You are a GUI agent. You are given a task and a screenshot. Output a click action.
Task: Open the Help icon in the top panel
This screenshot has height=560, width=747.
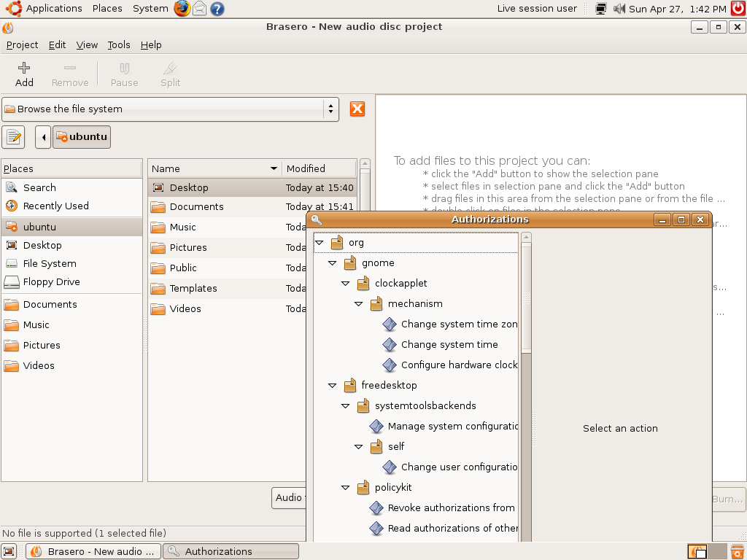pos(217,9)
